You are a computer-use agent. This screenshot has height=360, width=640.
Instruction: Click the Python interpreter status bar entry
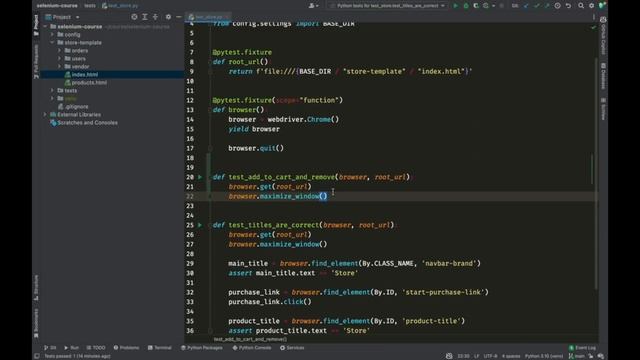click(544, 356)
